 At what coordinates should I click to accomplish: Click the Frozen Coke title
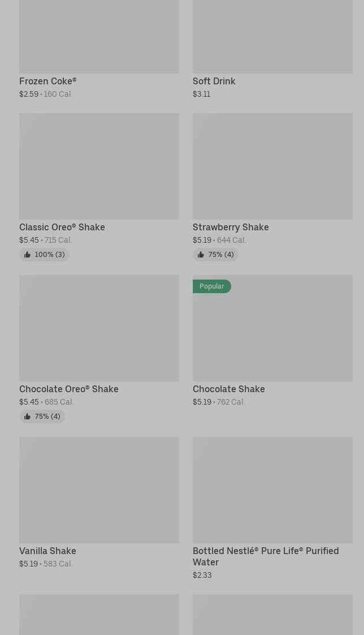48,81
